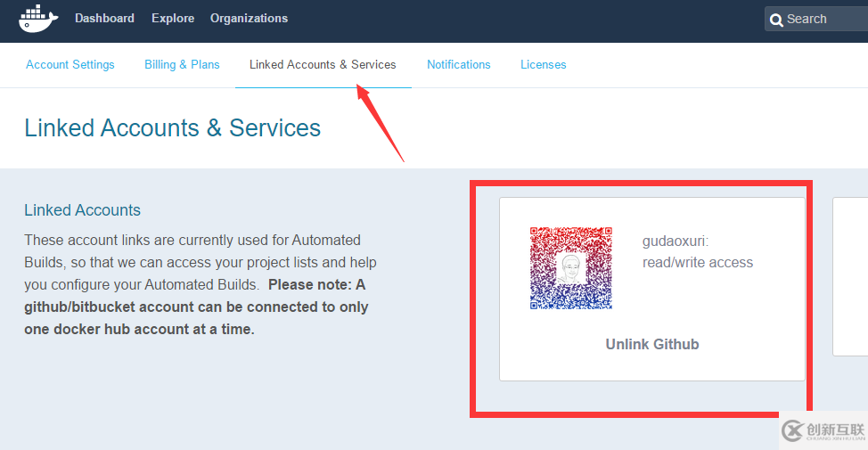Screen dimensions: 868x450
Task: Click the gudaoxuri QR code avatar
Action: pyautogui.click(x=570, y=268)
